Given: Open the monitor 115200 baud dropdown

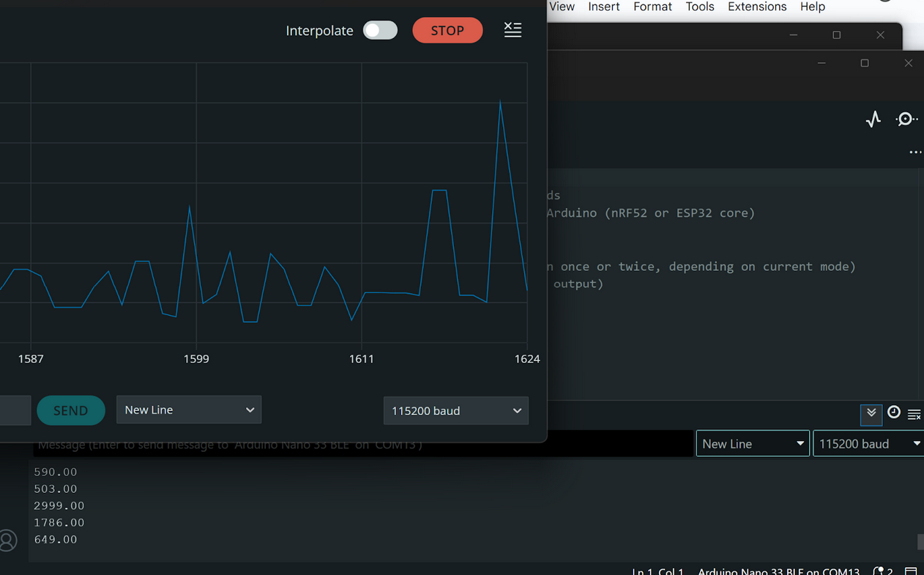Looking at the screenshot, I should click(868, 443).
